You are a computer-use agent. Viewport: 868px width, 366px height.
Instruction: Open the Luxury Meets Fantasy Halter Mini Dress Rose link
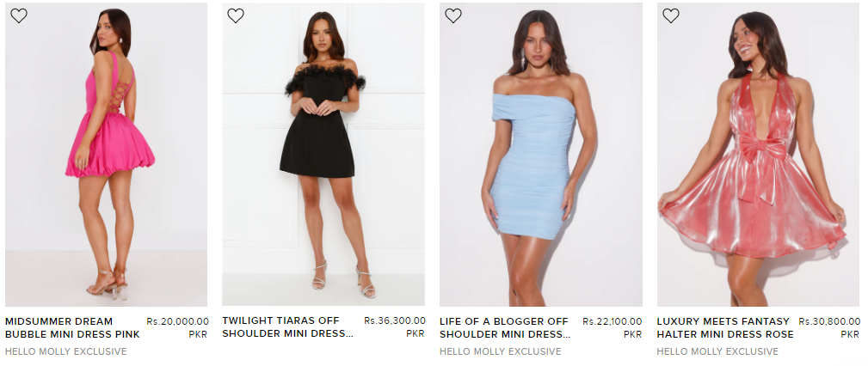tap(725, 328)
